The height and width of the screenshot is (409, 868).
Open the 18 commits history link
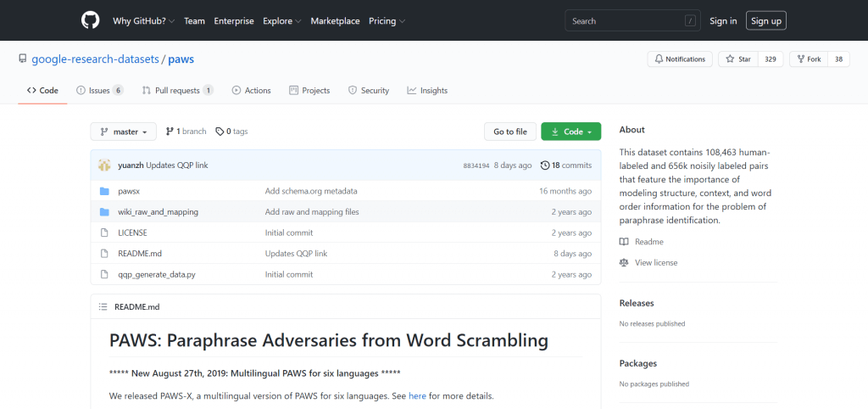[x=565, y=165]
